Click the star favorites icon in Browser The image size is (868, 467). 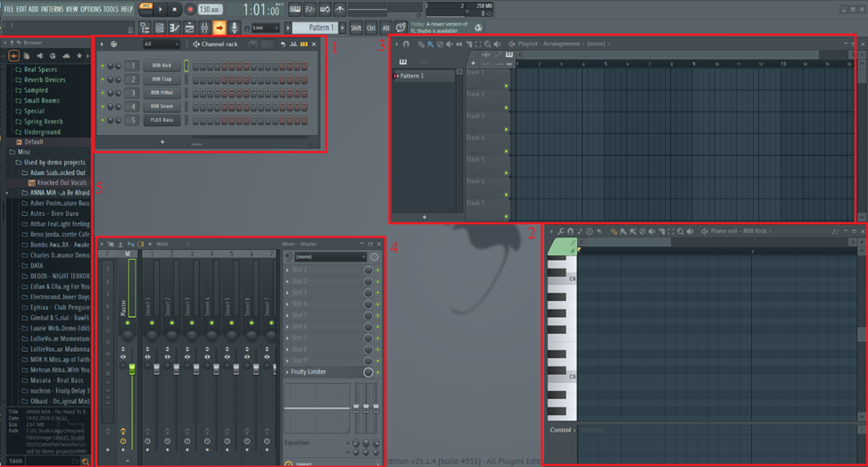coord(79,56)
